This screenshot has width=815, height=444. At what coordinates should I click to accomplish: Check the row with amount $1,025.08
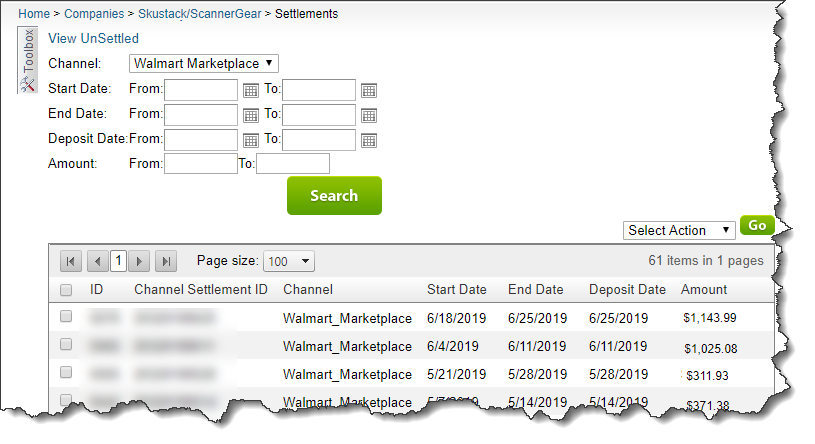[66, 344]
